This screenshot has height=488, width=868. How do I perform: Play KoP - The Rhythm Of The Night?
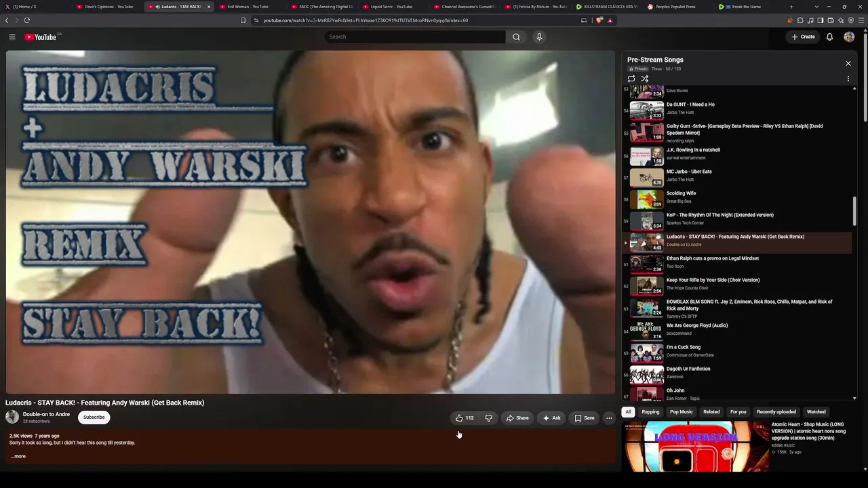pos(737,220)
